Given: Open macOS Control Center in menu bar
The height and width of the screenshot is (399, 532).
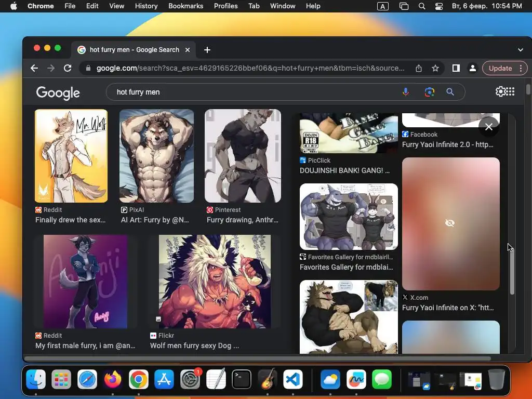Looking at the screenshot, I should tap(438, 6).
